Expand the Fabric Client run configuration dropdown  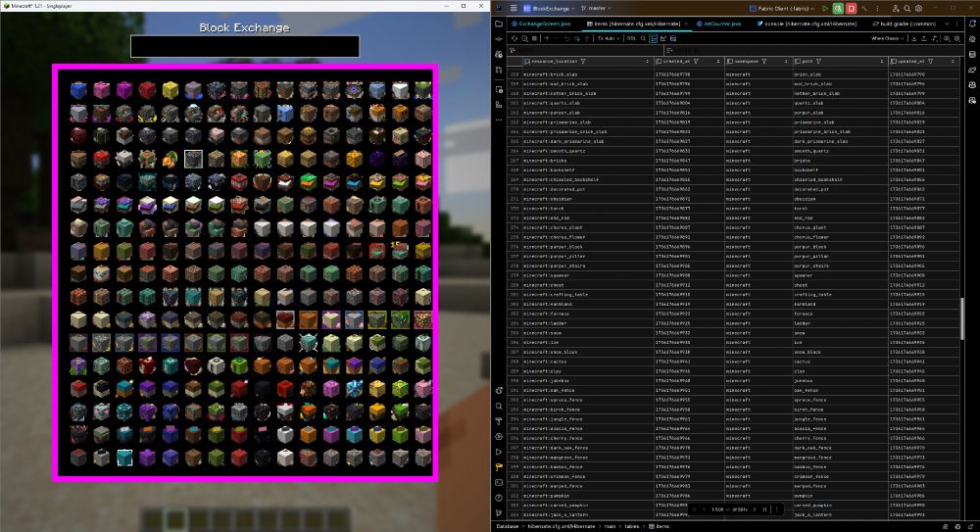point(782,9)
